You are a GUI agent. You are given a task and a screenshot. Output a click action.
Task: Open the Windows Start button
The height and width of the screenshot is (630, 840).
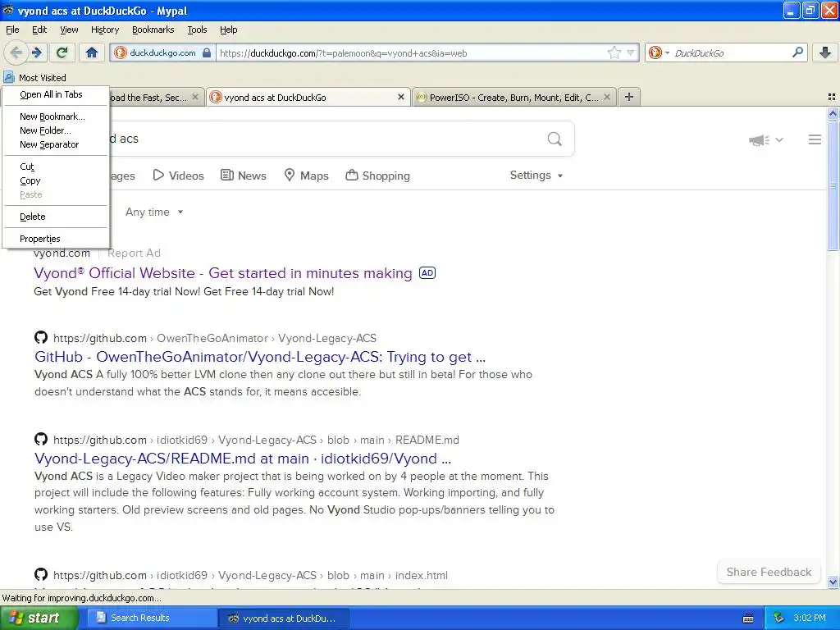38,618
